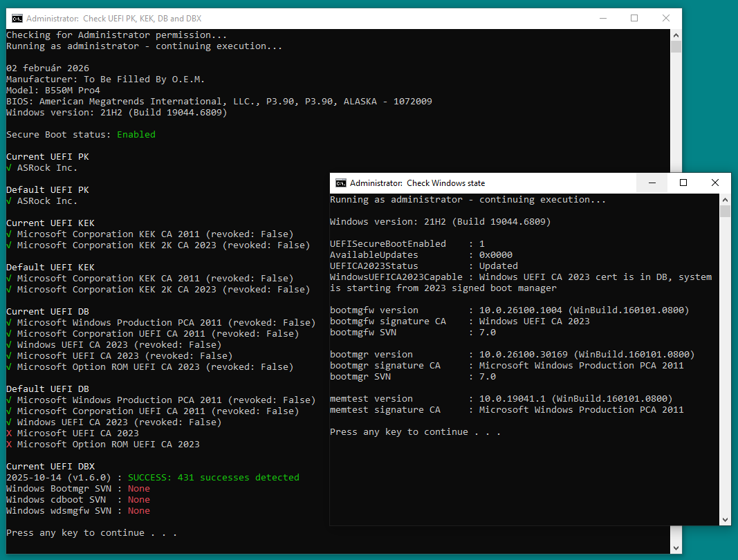Screen dimensions: 738x560
Task: Click 'Updated' value of UEFICA2023Status
Action: click(499, 266)
